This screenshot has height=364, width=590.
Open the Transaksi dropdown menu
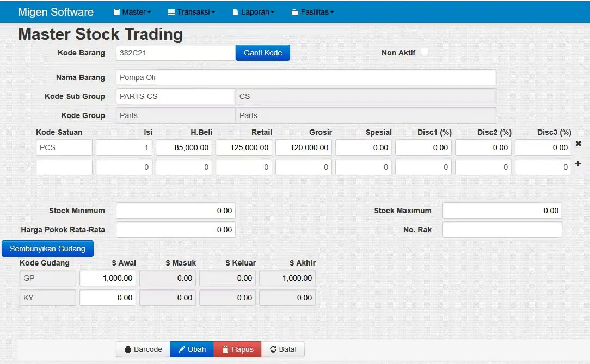pyautogui.click(x=192, y=12)
